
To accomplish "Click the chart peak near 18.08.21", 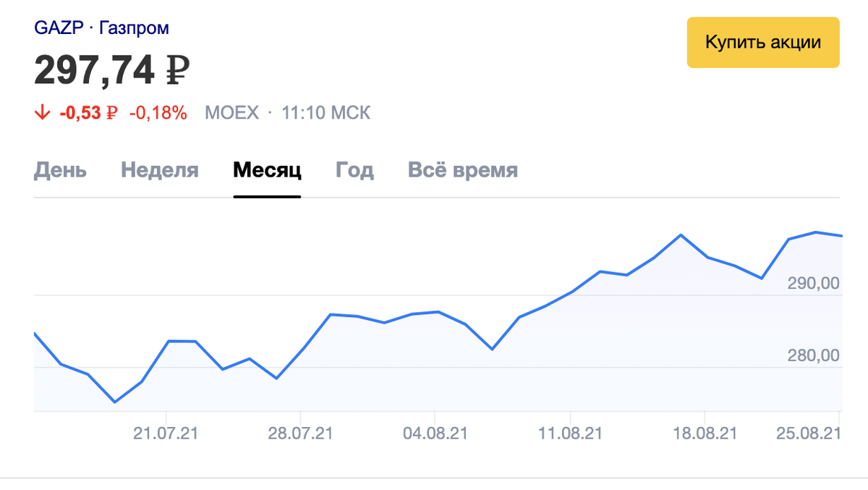I will click(681, 235).
